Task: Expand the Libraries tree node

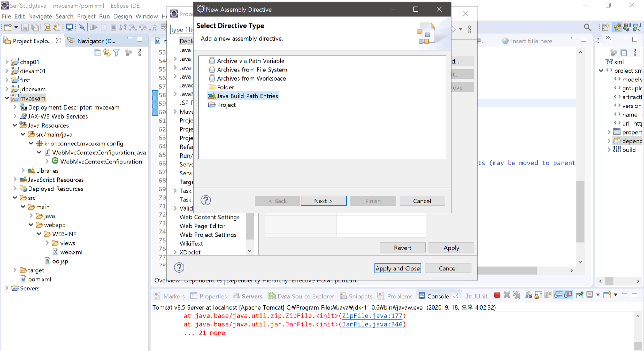Action: tap(23, 171)
